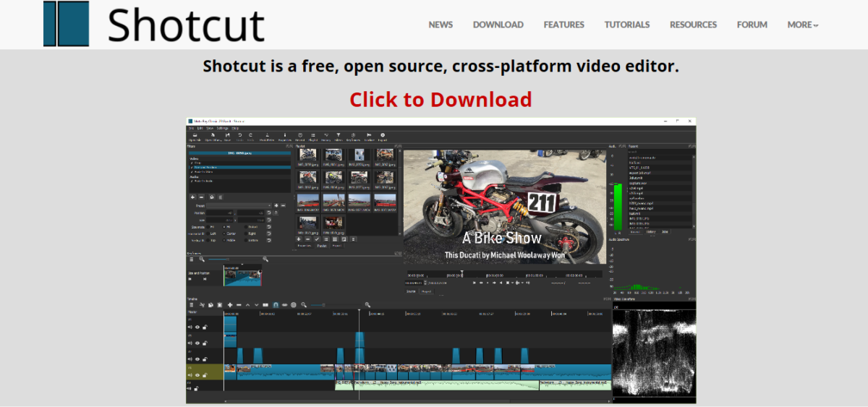This screenshot has height=407, width=868.
Task: Switch to the History tab in Recent panel
Action: (x=650, y=232)
